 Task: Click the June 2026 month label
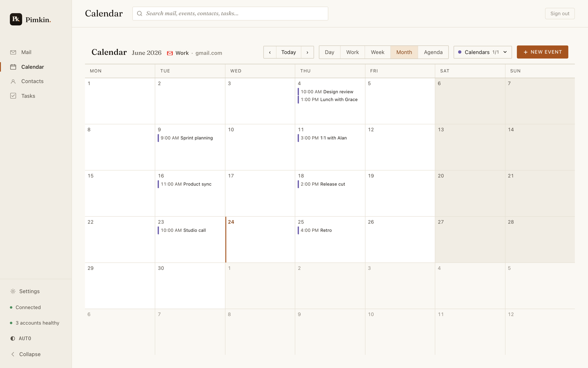point(147,53)
